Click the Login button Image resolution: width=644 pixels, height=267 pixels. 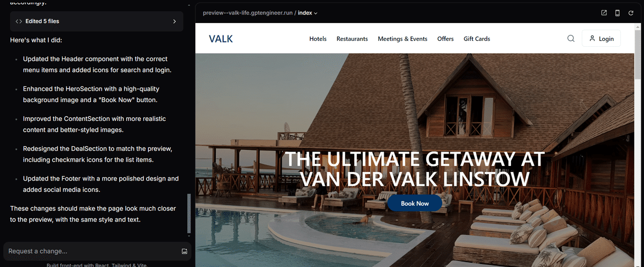pos(601,39)
